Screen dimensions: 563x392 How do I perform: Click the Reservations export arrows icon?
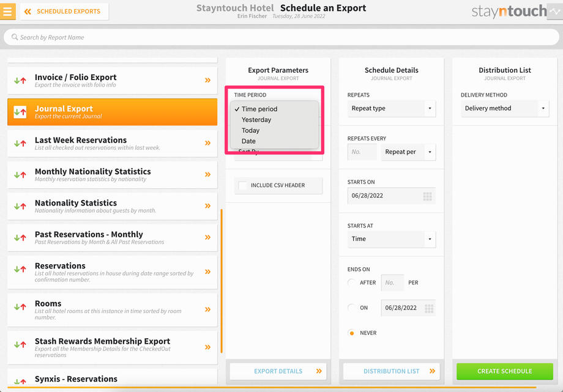pyautogui.click(x=20, y=269)
